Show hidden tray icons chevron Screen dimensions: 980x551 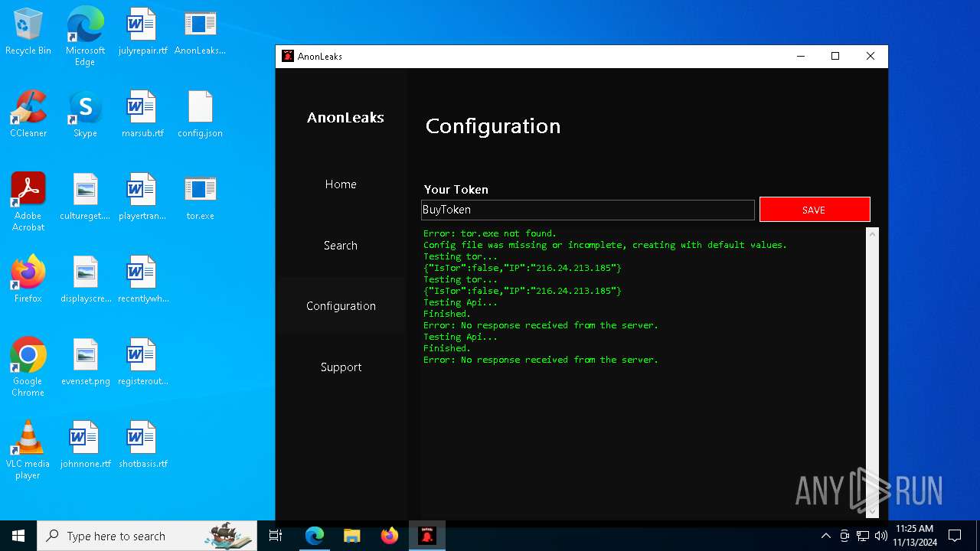click(x=825, y=536)
